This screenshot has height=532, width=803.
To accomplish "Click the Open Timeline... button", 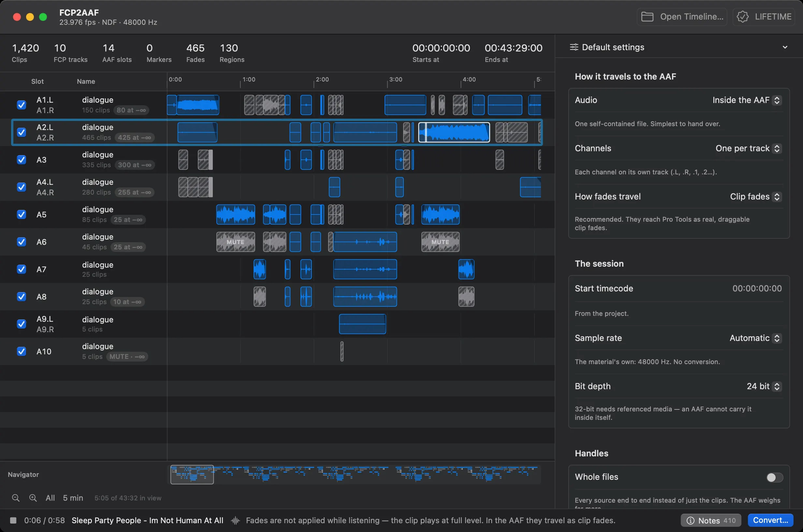I will point(682,17).
